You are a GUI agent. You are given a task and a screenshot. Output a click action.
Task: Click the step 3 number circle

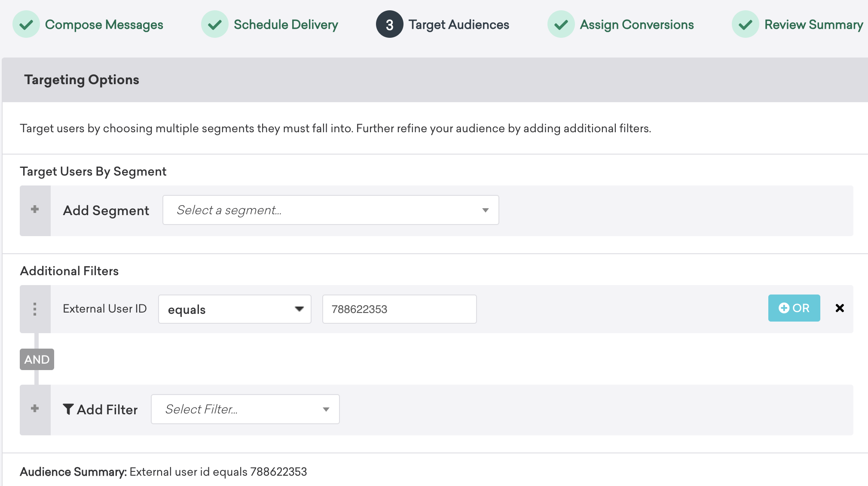pyautogui.click(x=389, y=24)
